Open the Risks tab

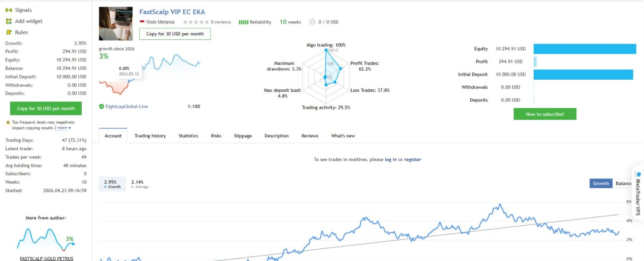pos(216,136)
